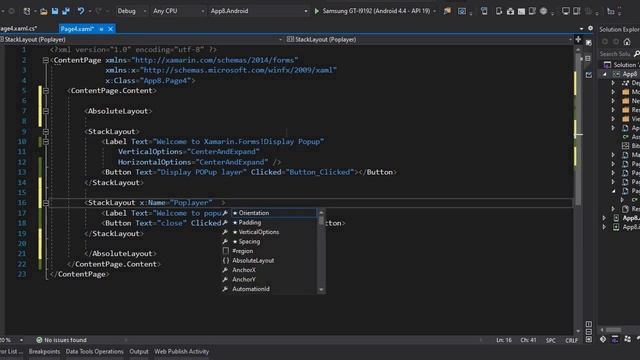This screenshot has height=360, width=640.
Task: Click the flag-like toolbar icon after device
Action: coord(447,11)
